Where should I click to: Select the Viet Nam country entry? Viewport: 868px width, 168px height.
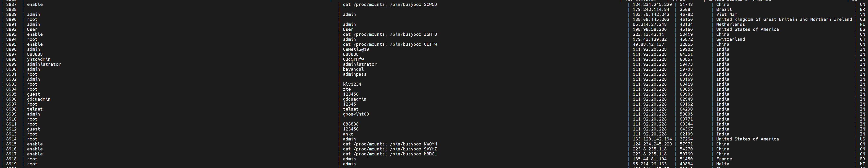[x=727, y=14]
